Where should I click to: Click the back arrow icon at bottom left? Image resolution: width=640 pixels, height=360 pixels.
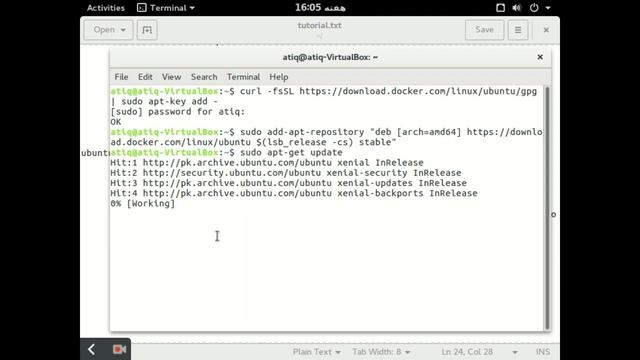pos(91,349)
